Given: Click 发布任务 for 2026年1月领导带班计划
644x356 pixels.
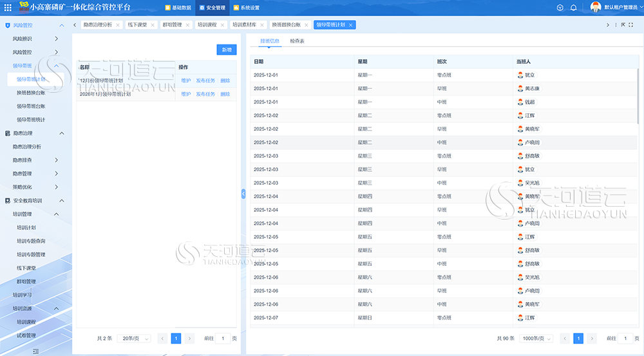Looking at the screenshot, I should pos(205,95).
